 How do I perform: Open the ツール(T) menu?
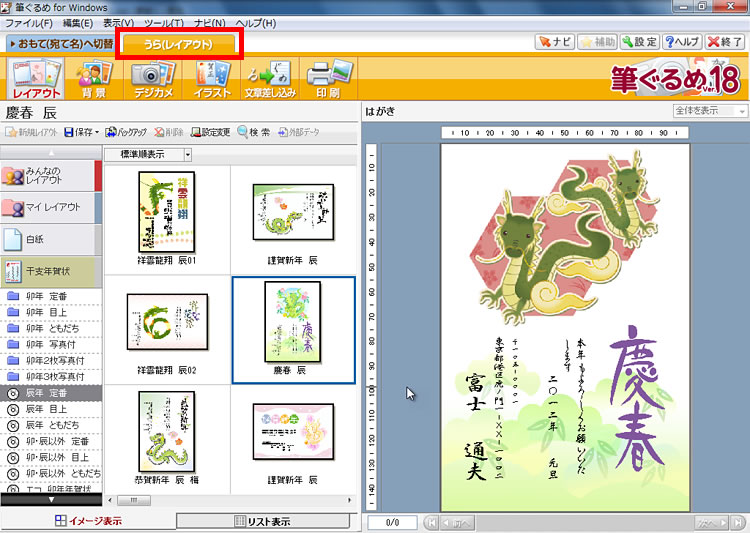pyautogui.click(x=164, y=23)
